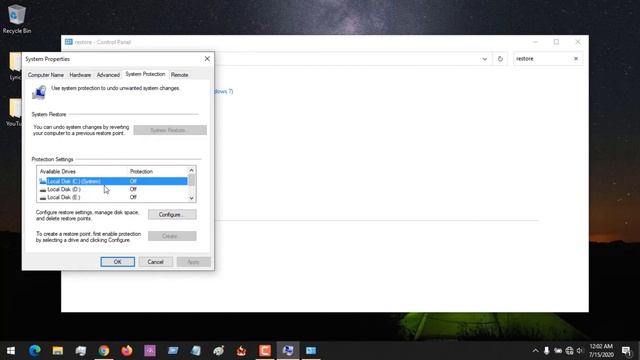Click the System Protection shield computer icon
This screenshot has width=640, height=360.
coord(39,92)
